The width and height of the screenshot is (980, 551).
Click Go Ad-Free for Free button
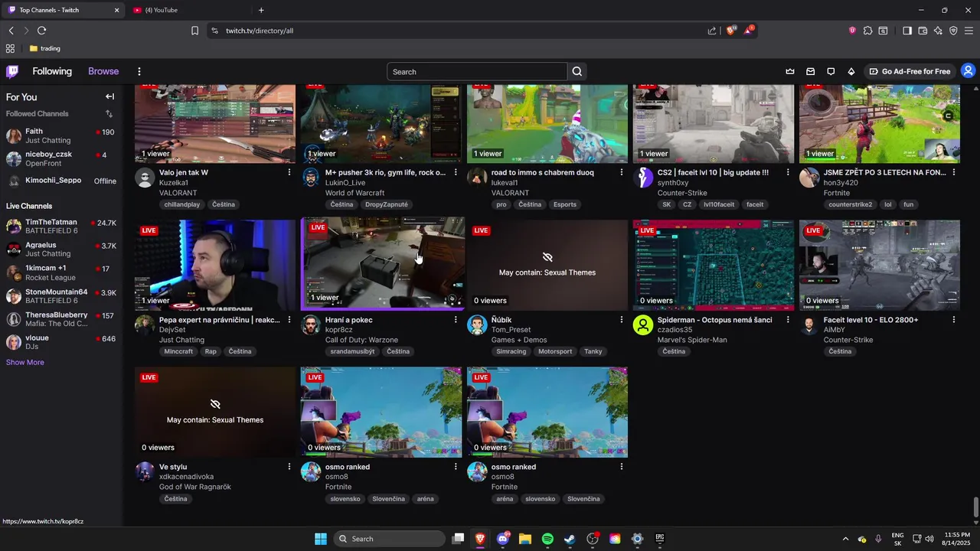[x=910, y=71]
